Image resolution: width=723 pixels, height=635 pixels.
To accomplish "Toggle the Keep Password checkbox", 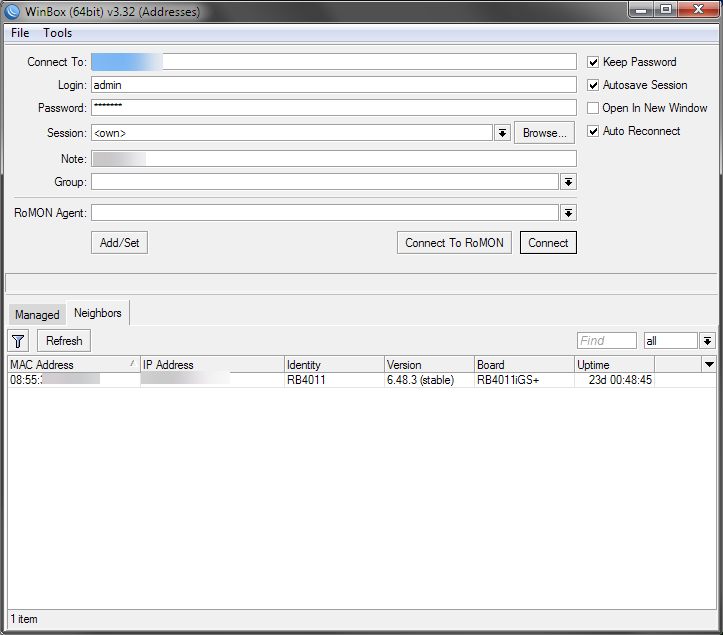I will click(593, 62).
